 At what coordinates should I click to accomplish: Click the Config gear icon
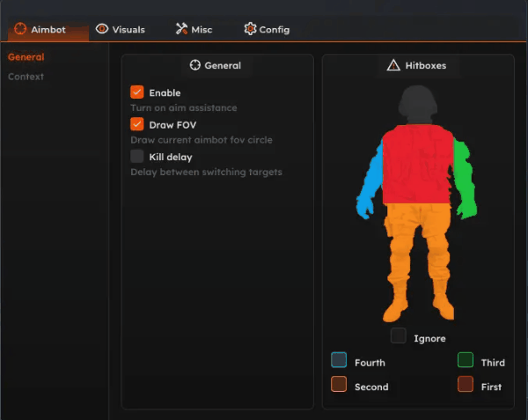[x=250, y=29]
